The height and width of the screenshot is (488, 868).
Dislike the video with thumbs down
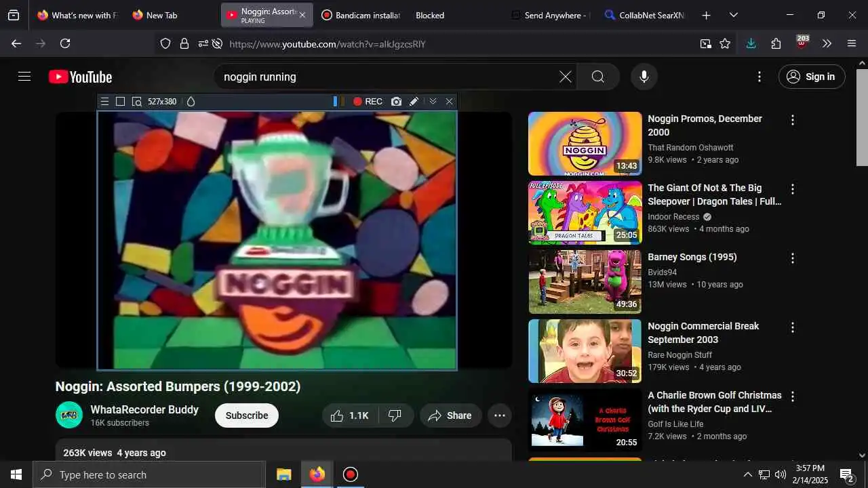coord(395,415)
